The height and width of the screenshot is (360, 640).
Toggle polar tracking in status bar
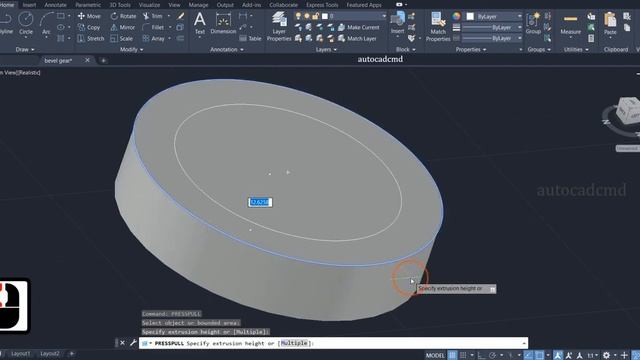pos(492,355)
